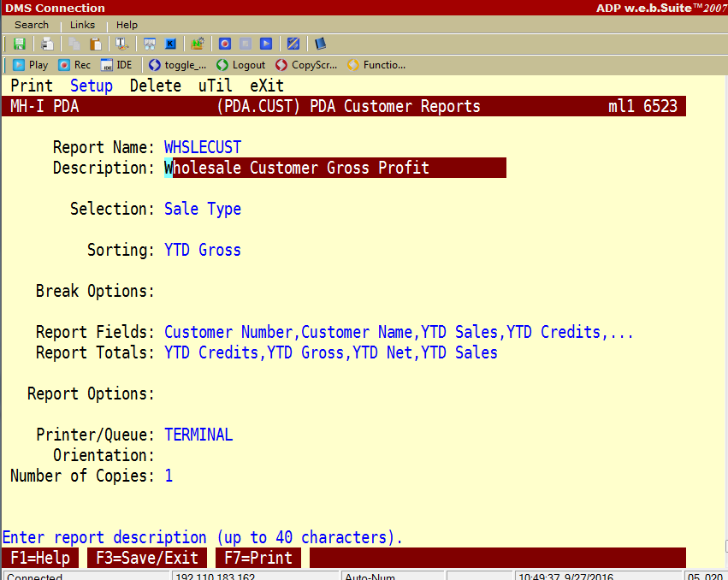Open the Links menu
The width and height of the screenshot is (728, 580).
(x=83, y=25)
